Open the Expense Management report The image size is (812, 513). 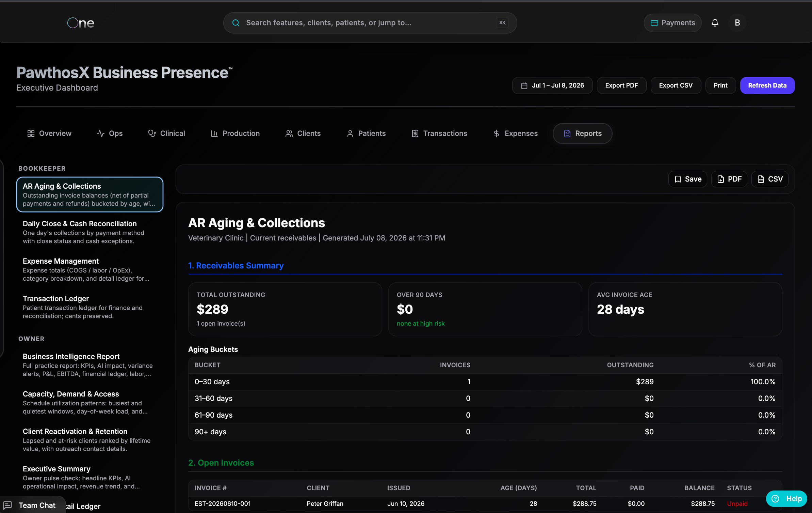(x=90, y=269)
